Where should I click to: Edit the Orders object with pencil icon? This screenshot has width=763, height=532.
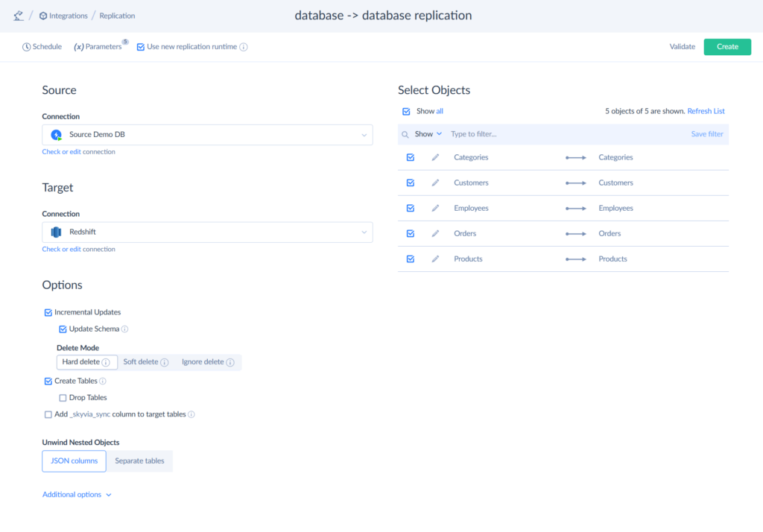[435, 233]
